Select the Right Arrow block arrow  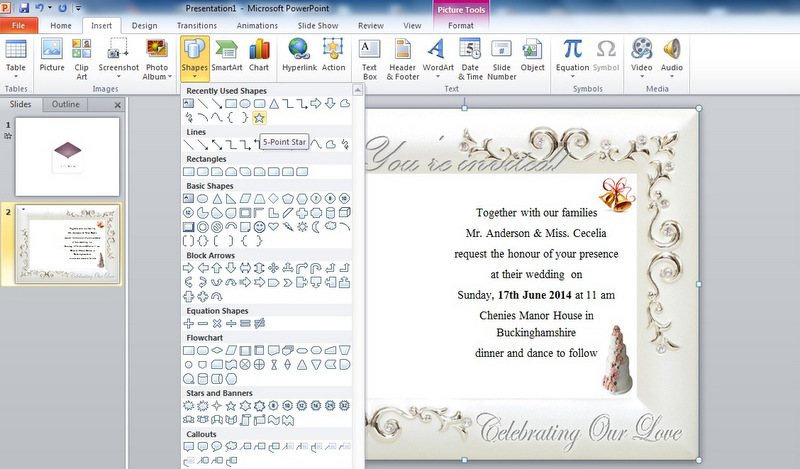point(188,267)
